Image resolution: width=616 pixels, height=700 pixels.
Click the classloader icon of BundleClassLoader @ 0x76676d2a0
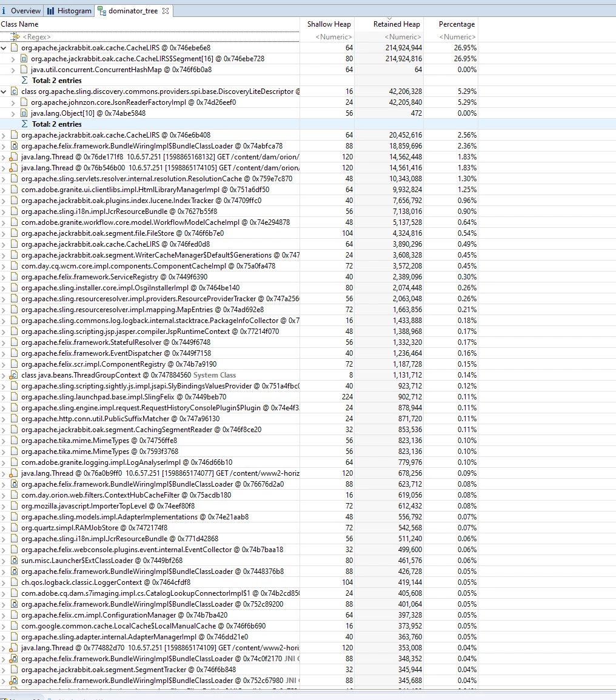15,484
